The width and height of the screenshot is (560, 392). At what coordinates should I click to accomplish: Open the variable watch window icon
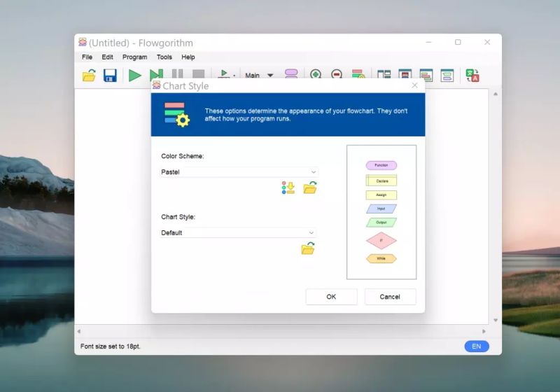point(447,75)
